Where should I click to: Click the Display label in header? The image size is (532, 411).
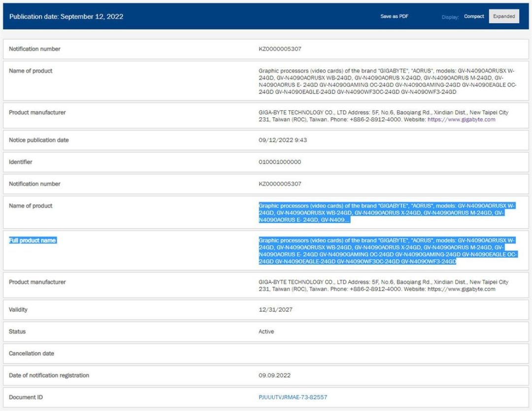(x=450, y=17)
